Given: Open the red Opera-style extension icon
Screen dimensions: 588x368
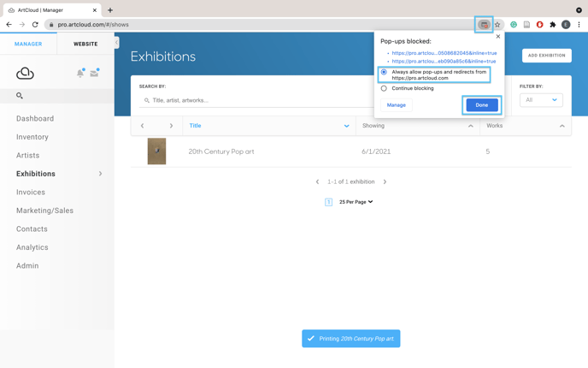Looking at the screenshot, I should [539, 25].
